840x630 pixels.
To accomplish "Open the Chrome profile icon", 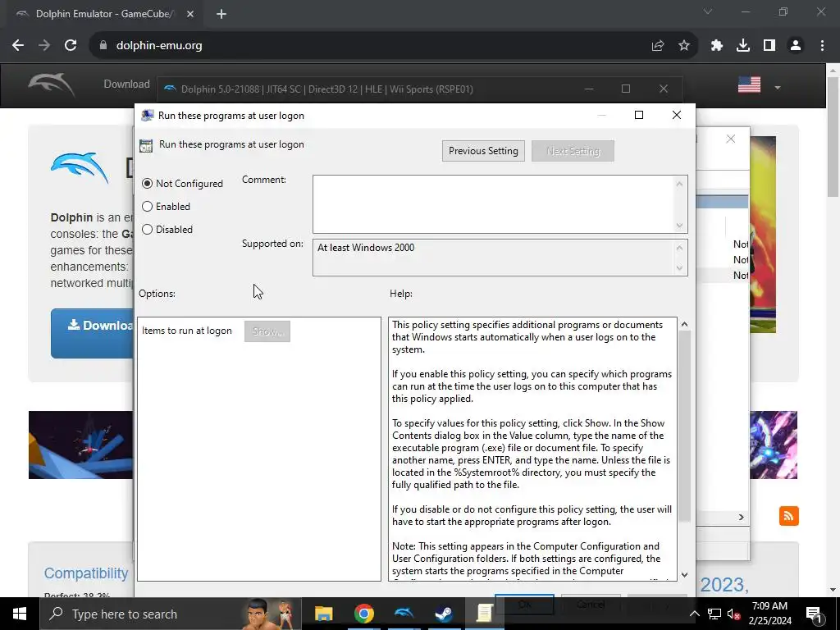I will pos(796,46).
